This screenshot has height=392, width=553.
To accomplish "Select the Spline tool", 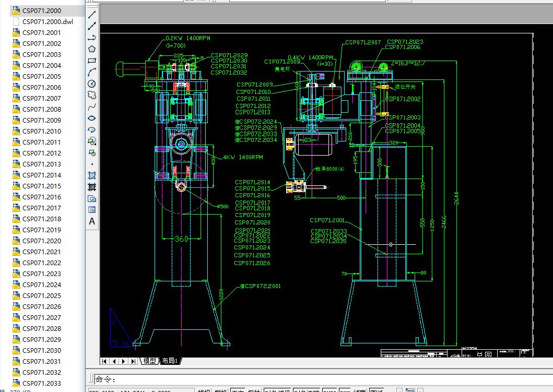I will [x=92, y=107].
